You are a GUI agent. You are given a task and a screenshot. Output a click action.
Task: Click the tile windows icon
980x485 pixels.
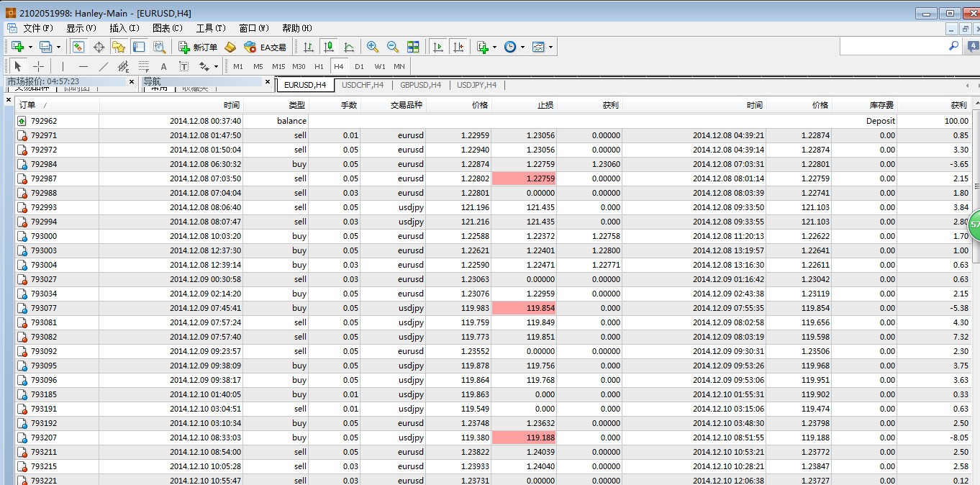pyautogui.click(x=413, y=47)
